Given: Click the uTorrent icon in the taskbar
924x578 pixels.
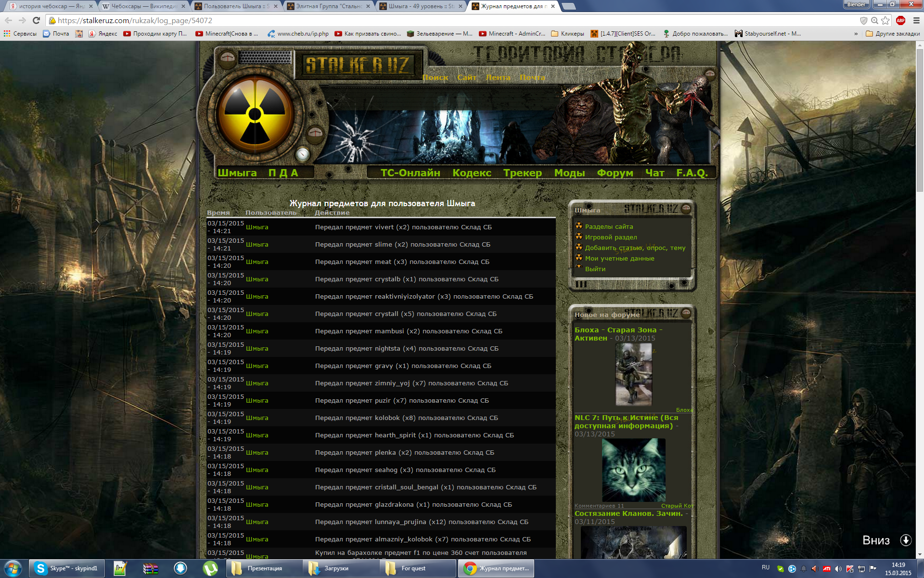Looking at the screenshot, I should [x=210, y=568].
